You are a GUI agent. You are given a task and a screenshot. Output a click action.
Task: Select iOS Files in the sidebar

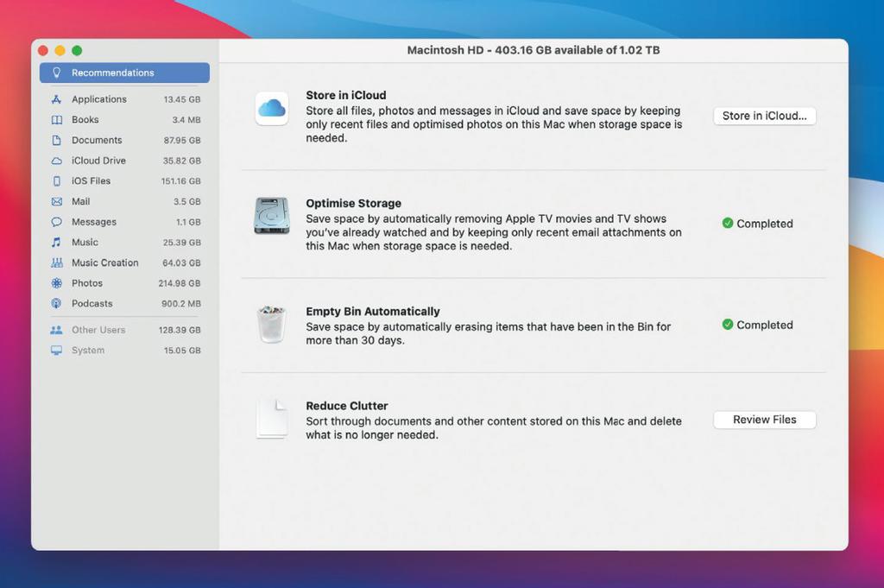pos(124,181)
